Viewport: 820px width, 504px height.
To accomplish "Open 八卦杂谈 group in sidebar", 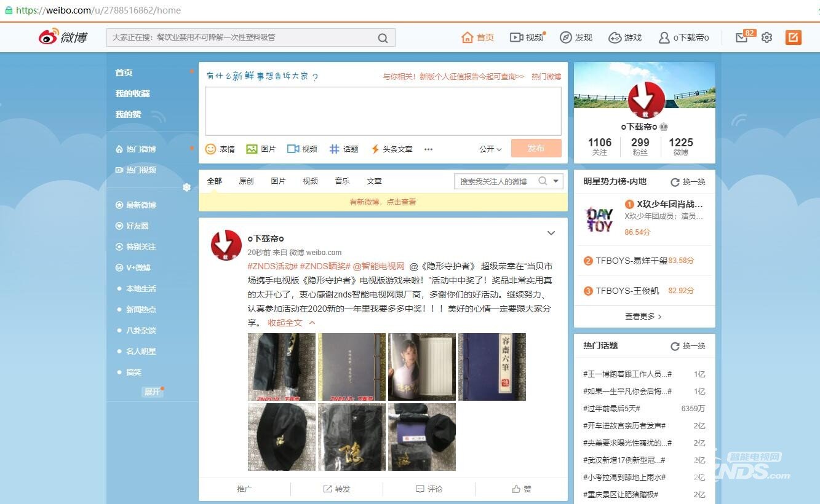I will tap(141, 331).
